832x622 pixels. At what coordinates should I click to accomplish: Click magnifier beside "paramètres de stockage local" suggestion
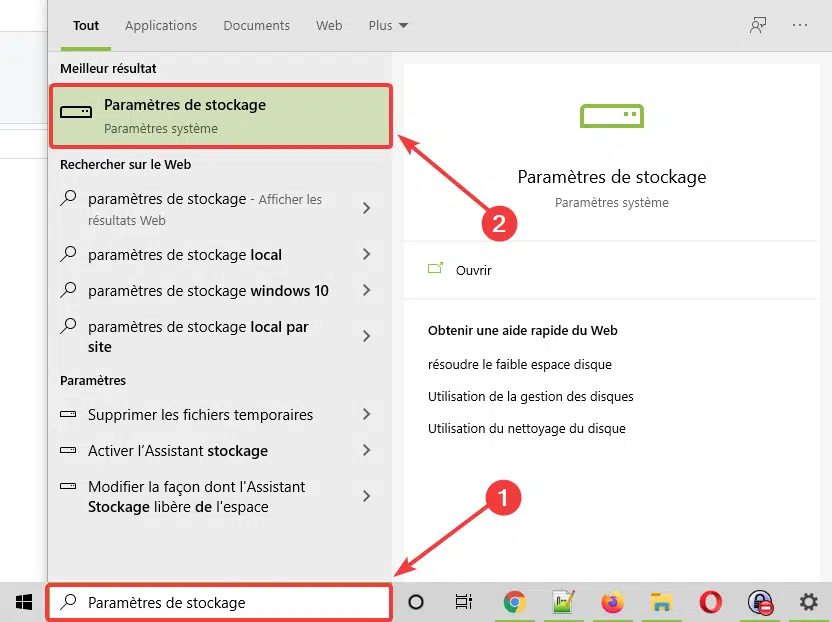(68, 254)
